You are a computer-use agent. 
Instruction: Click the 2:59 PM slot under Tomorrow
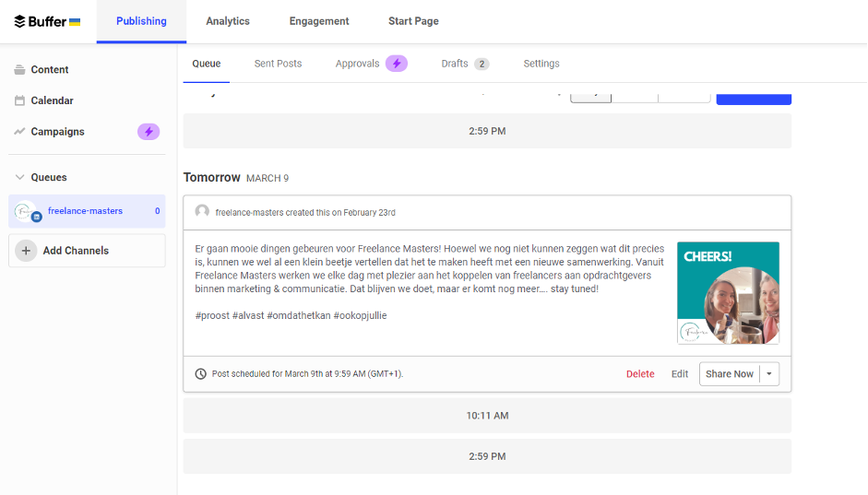tap(487, 457)
